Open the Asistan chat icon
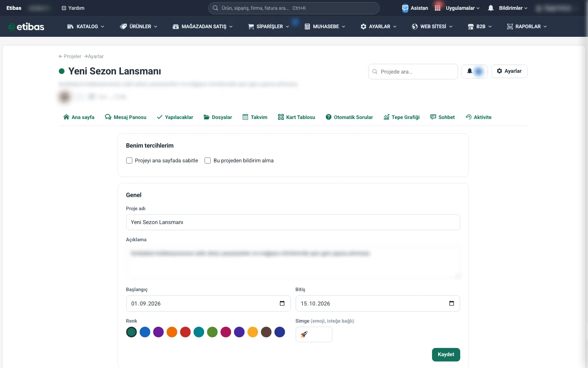Screen dimensions: 588x368 [405, 8]
